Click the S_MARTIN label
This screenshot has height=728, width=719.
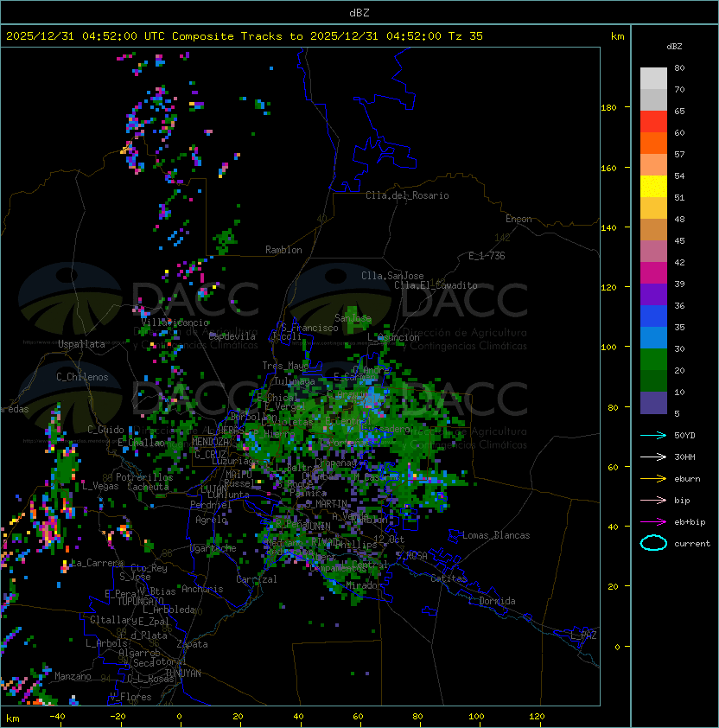pos(326,504)
